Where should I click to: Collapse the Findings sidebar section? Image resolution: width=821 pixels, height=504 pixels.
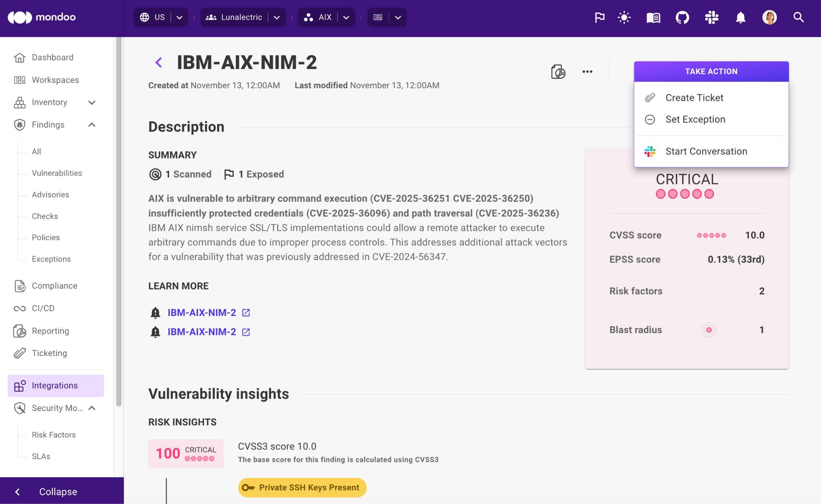pos(92,125)
